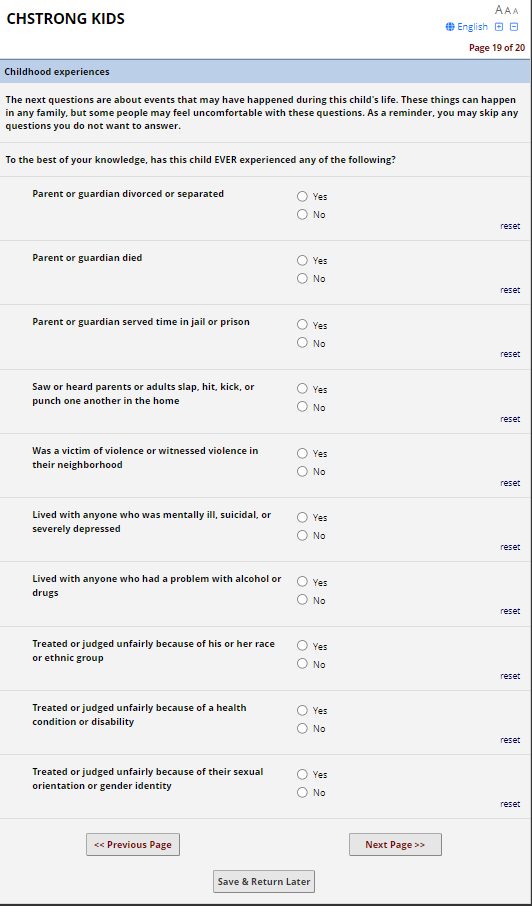Choose Yes for served time in jail
532x906 pixels.
click(x=302, y=325)
